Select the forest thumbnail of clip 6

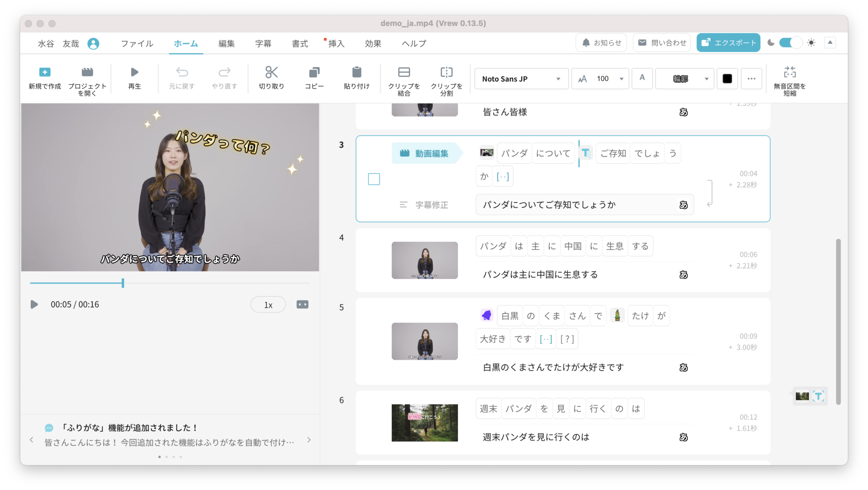424,423
